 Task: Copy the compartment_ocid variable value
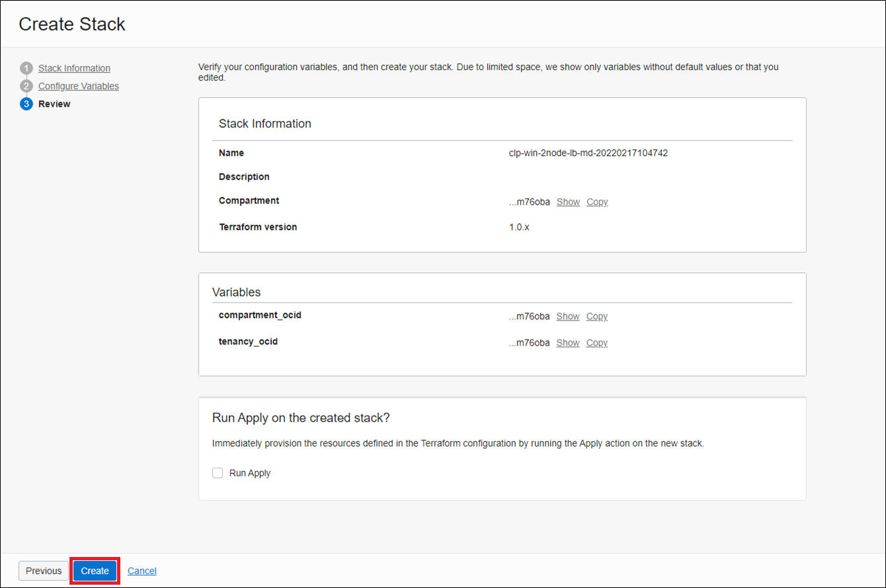597,316
